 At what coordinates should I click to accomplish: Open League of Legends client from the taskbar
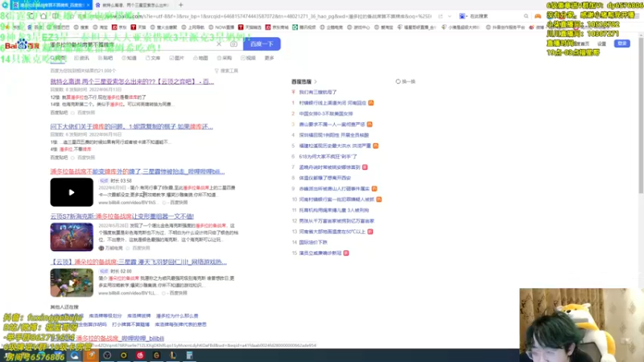tap(173, 355)
